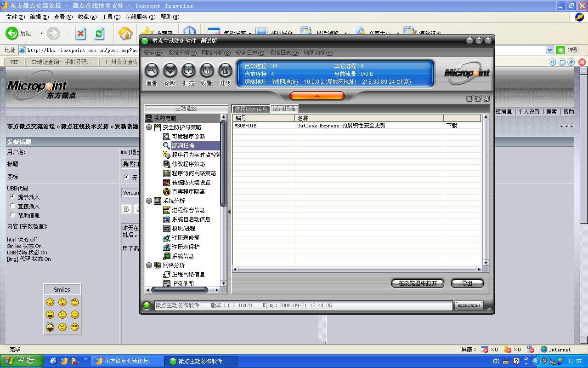Click the 导出 export button

pos(467,283)
